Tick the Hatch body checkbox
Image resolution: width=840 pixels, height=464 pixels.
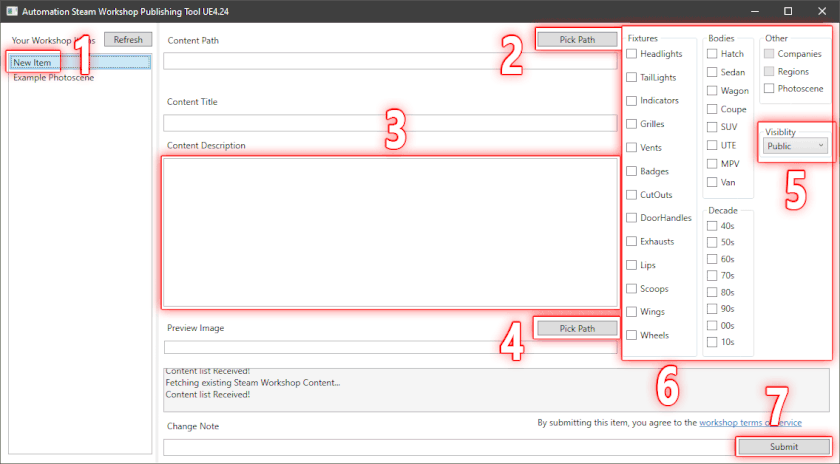[x=712, y=54]
